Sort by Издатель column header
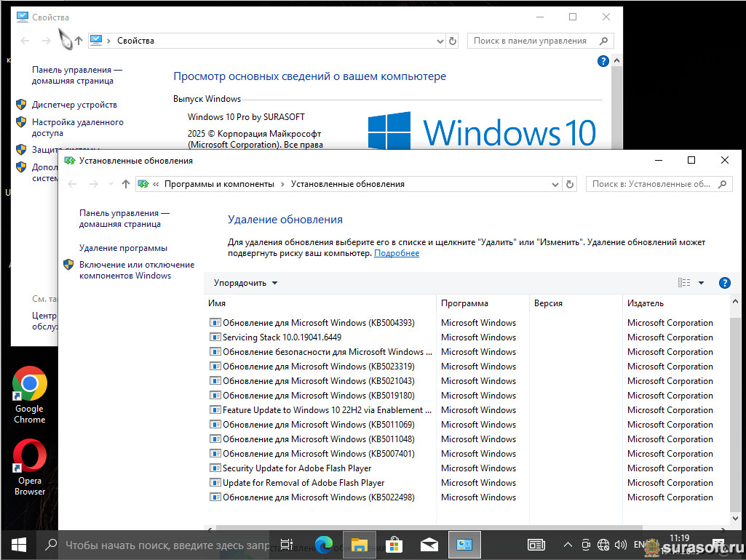 pyautogui.click(x=646, y=303)
